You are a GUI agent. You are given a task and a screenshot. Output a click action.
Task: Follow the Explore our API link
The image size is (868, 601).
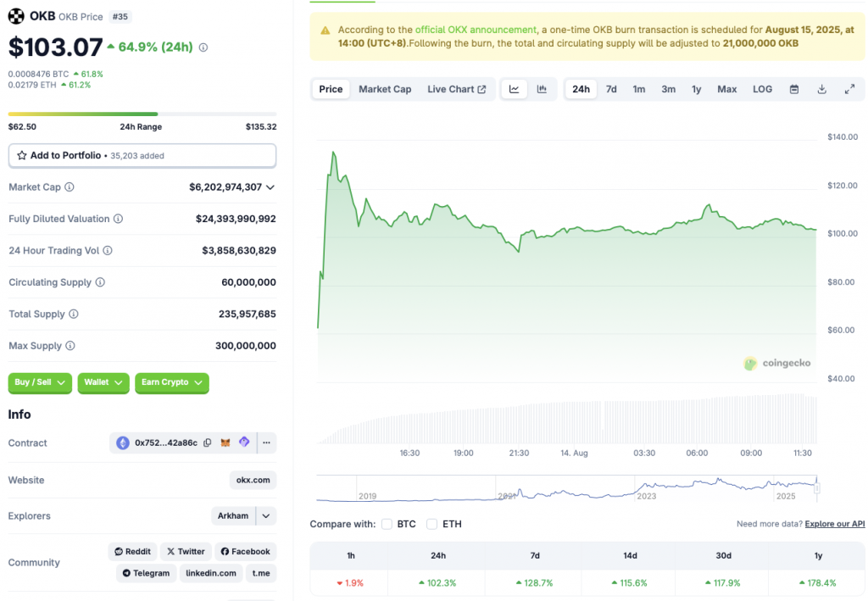point(835,524)
